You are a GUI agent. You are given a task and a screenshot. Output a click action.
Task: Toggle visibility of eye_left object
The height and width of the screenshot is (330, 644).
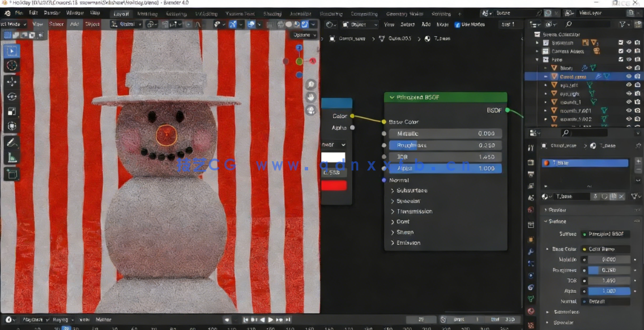coord(628,84)
